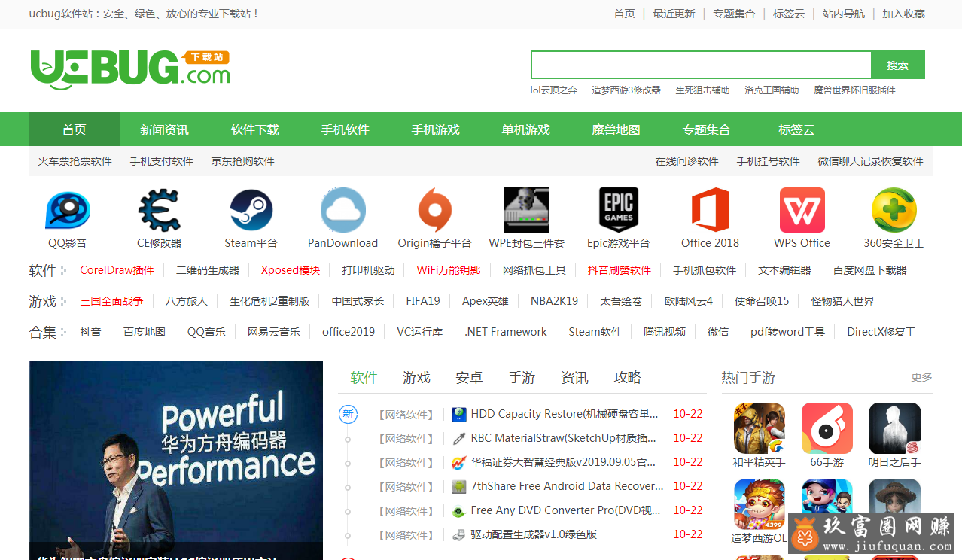Switch to the 手游 list tab
This screenshot has width=962, height=560.
click(x=522, y=378)
